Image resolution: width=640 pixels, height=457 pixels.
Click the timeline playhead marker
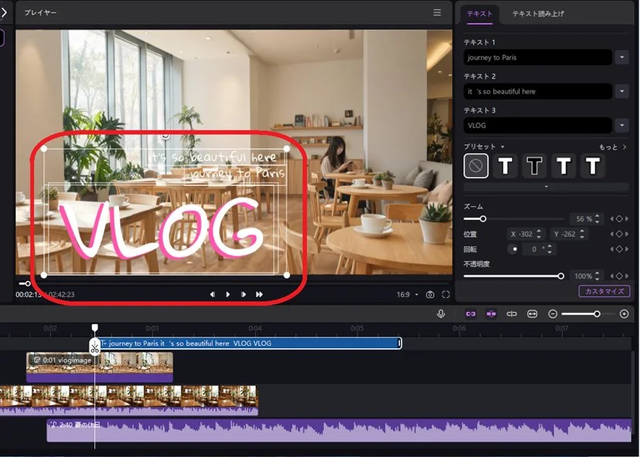click(x=95, y=328)
